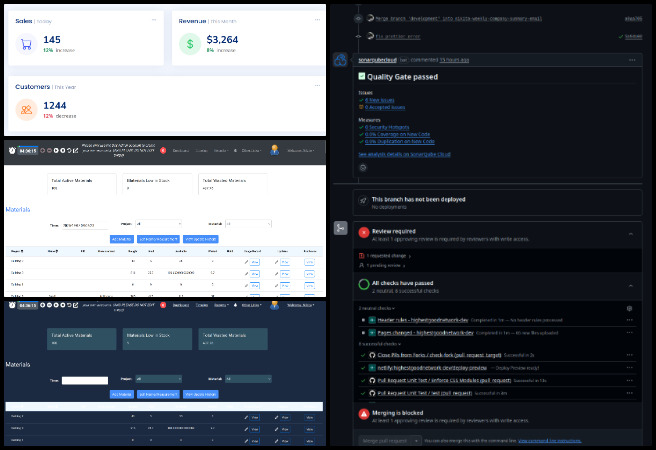This screenshot has height=450, width=656.
Task: Click the Sales card shopping cart icon
Action: [x=29, y=44]
